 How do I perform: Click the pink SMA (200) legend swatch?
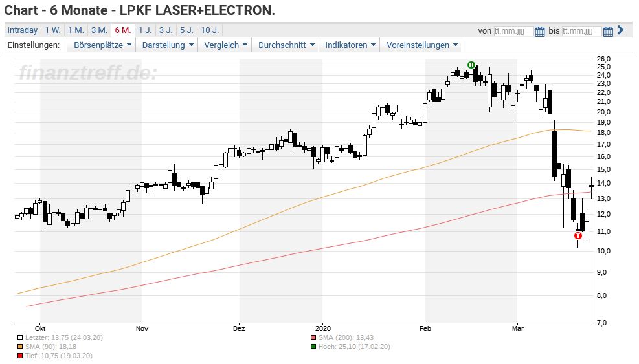point(313,337)
